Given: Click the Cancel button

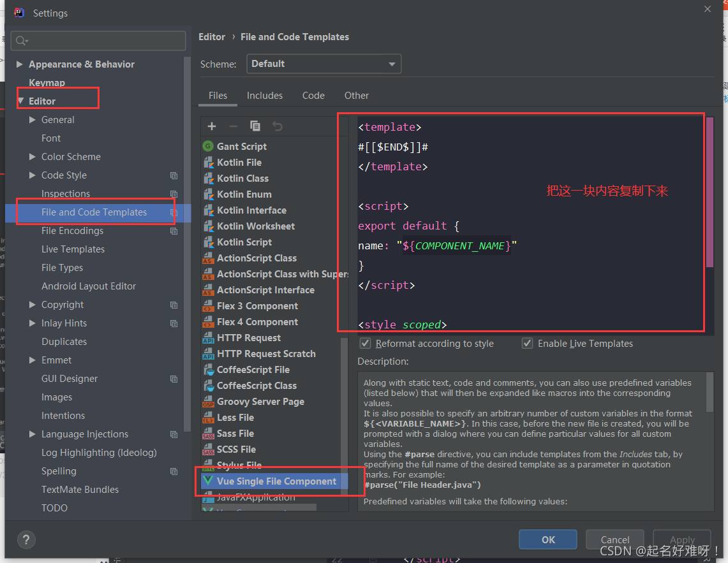Looking at the screenshot, I should (614, 539).
